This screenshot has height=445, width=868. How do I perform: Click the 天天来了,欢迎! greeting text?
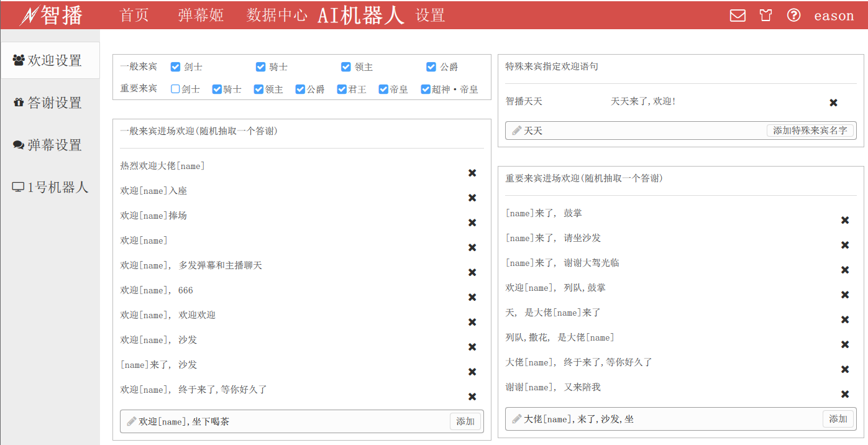point(643,101)
